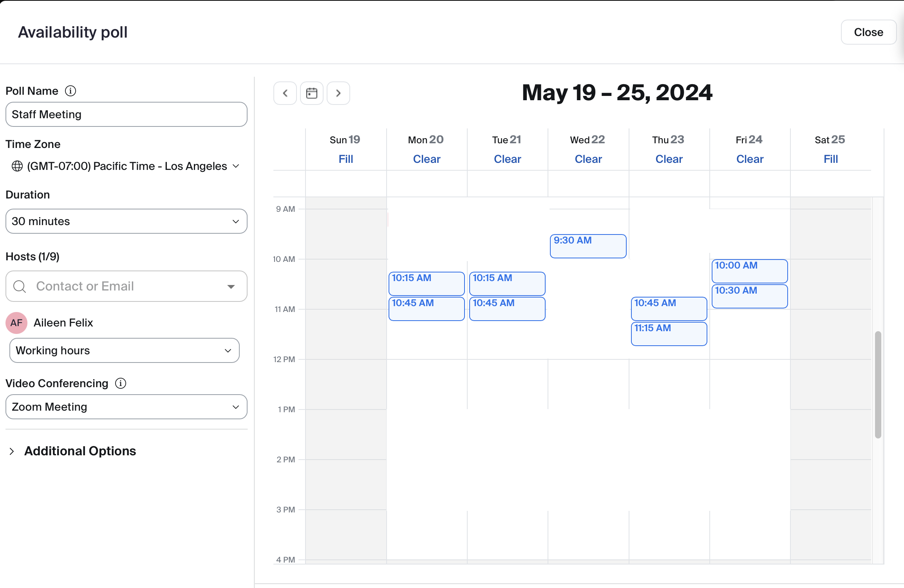The height and width of the screenshot is (588, 904).
Task: Open the Zoom Meeting video conferencing dropdown
Action: (x=126, y=407)
